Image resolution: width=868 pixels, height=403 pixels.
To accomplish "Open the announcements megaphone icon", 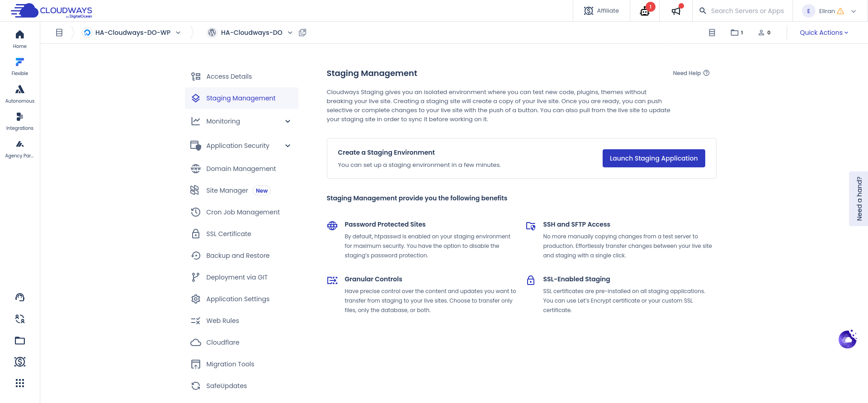I will (676, 11).
